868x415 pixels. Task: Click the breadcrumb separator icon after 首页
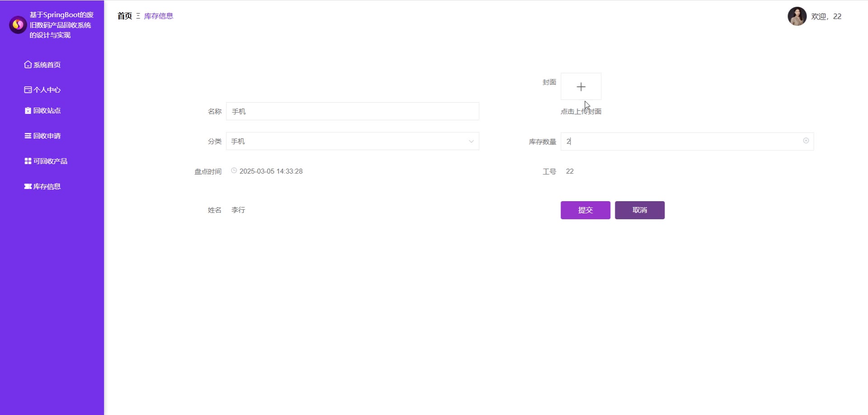(x=138, y=16)
